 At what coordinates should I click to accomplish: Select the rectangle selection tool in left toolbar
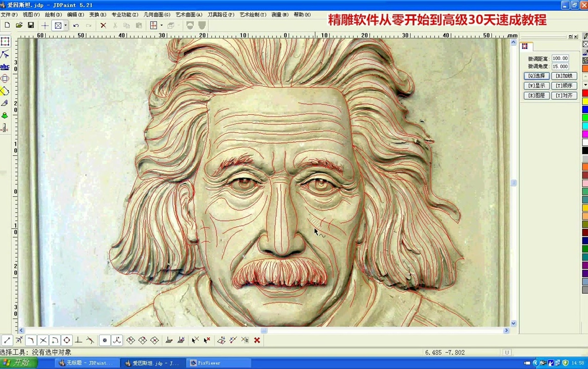[x=5, y=42]
